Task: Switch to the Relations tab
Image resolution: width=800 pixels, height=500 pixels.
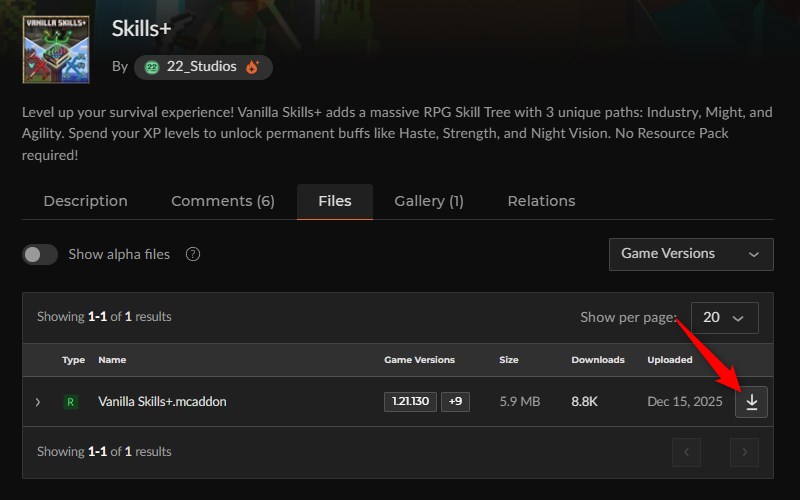Action: (x=541, y=201)
